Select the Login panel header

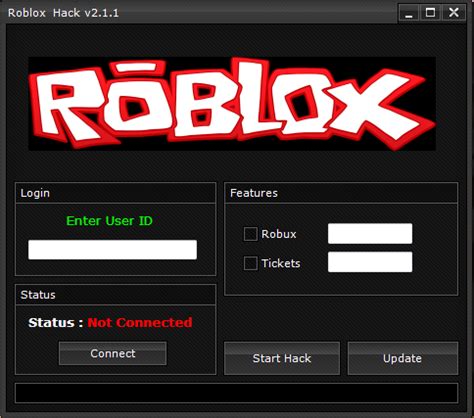click(x=115, y=193)
